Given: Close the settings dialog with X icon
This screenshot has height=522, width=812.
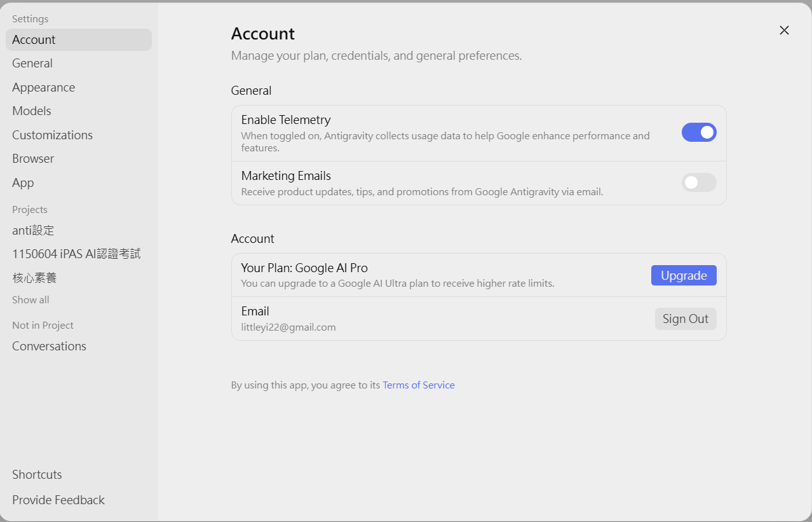Looking at the screenshot, I should [784, 31].
